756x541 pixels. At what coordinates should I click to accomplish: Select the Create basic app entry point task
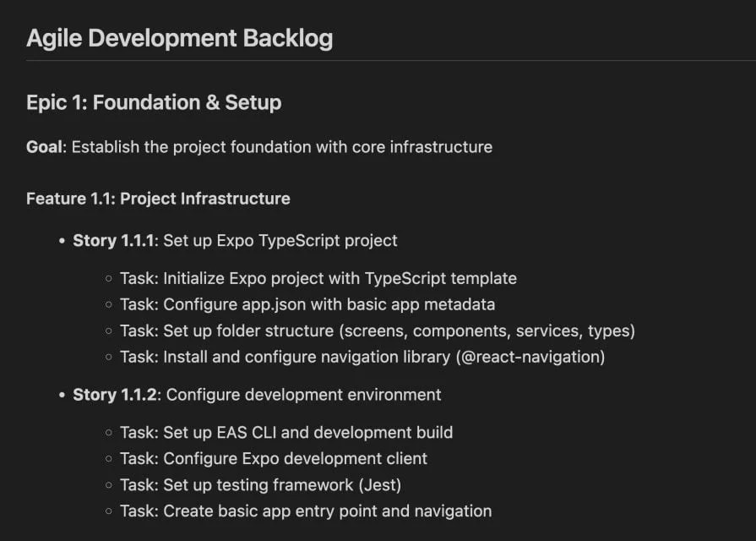pos(306,511)
